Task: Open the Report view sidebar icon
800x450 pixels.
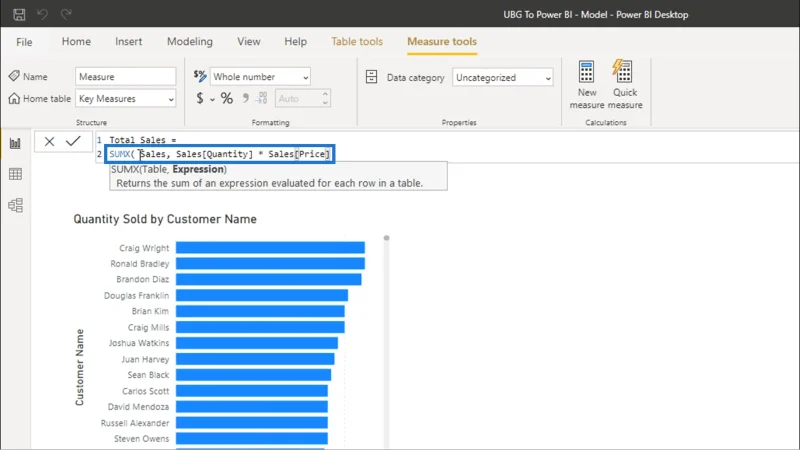Action: tap(15, 143)
